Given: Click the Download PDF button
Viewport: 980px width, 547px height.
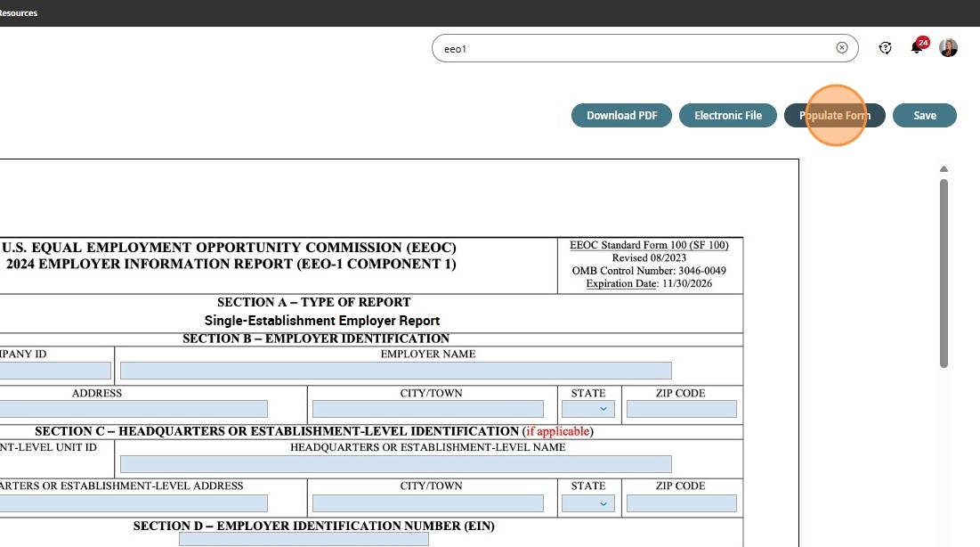Looking at the screenshot, I should [621, 115].
